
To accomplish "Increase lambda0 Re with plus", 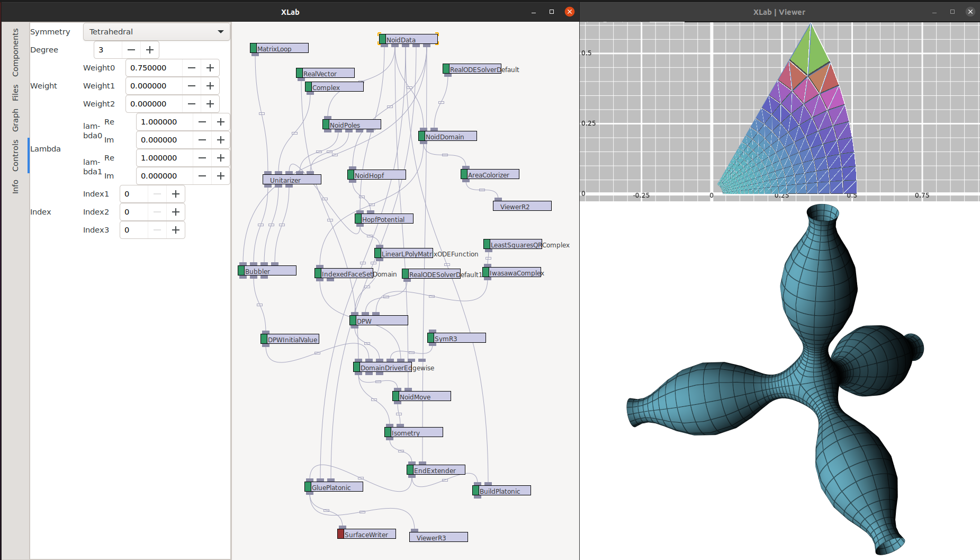I will [221, 122].
